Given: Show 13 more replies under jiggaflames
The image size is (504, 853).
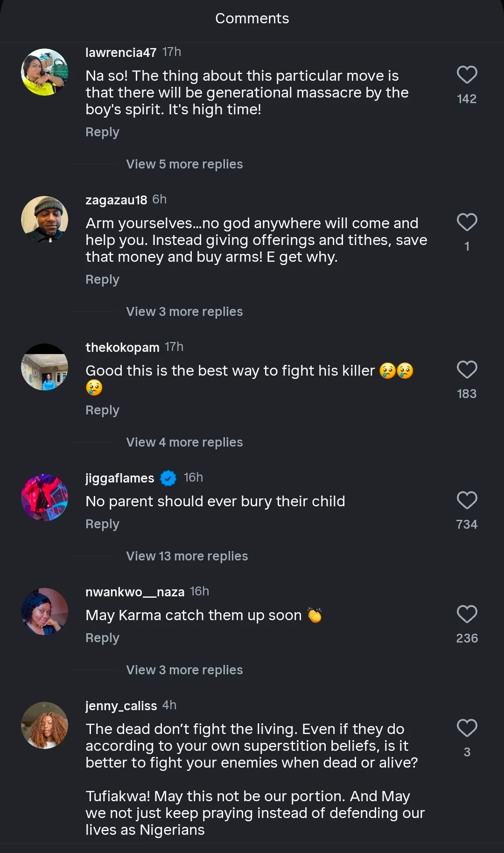Looking at the screenshot, I should [x=187, y=556].
